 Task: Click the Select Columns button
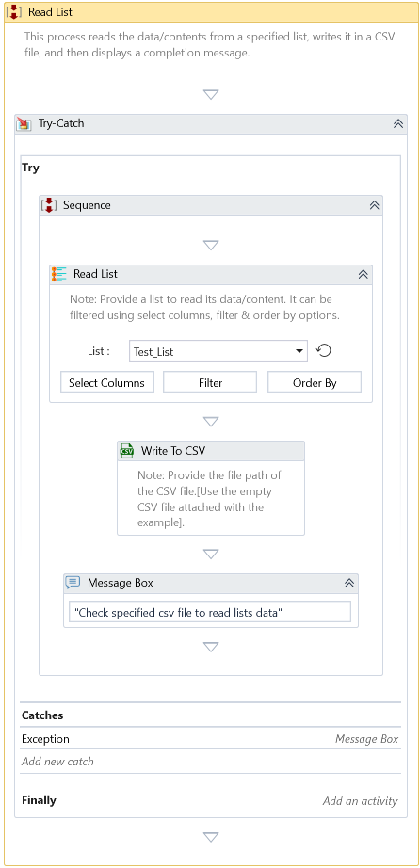click(107, 382)
